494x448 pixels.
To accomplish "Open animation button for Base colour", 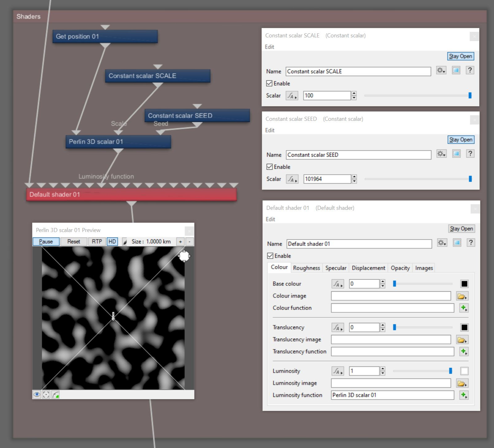I will 337,284.
